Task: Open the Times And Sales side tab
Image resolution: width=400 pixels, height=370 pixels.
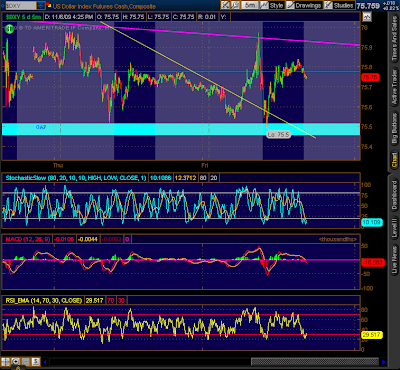Action: tap(395, 39)
